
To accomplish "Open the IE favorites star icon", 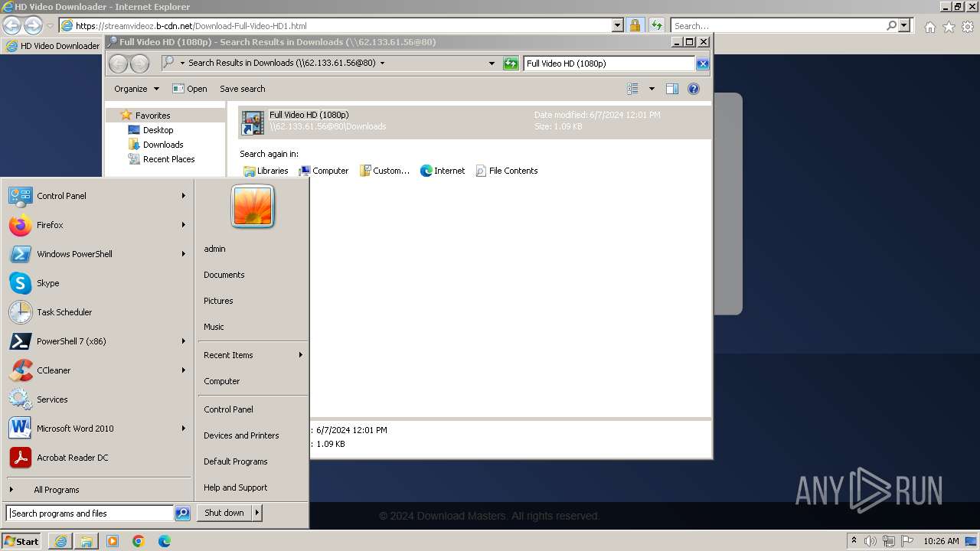I will point(949,27).
